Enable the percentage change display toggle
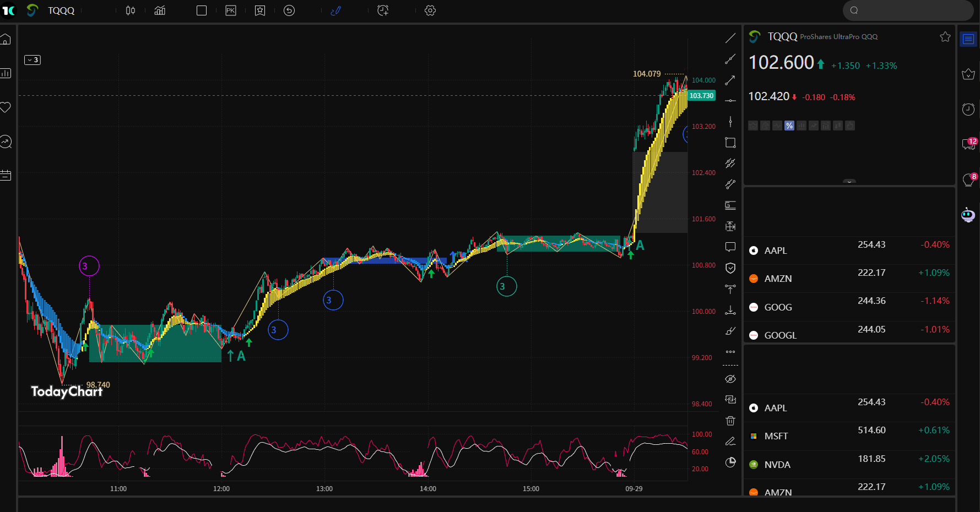This screenshot has height=512, width=980. pyautogui.click(x=789, y=126)
